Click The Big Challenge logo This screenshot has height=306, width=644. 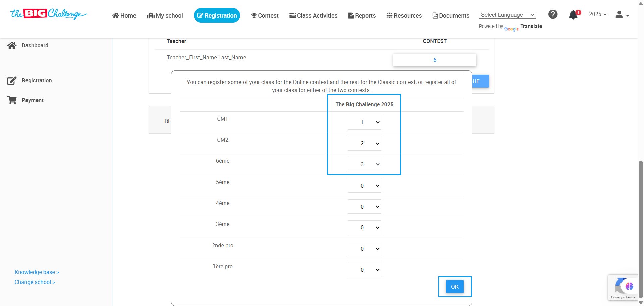coord(48,14)
